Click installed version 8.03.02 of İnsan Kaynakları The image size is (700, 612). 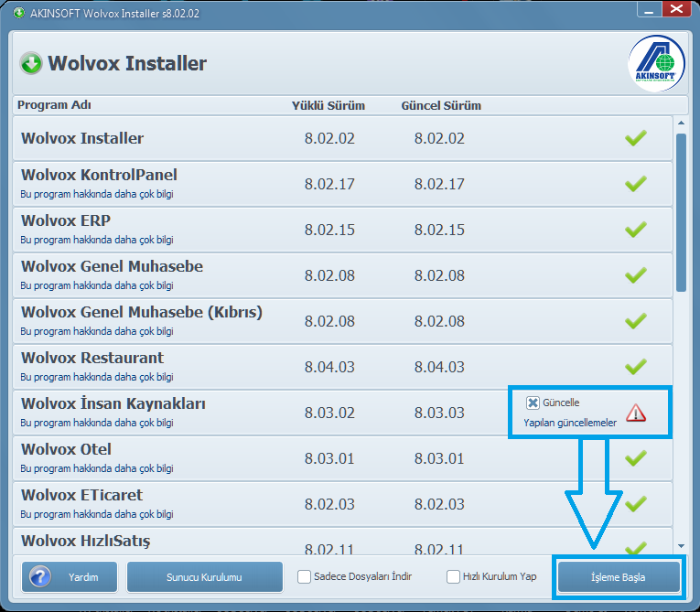329,413
